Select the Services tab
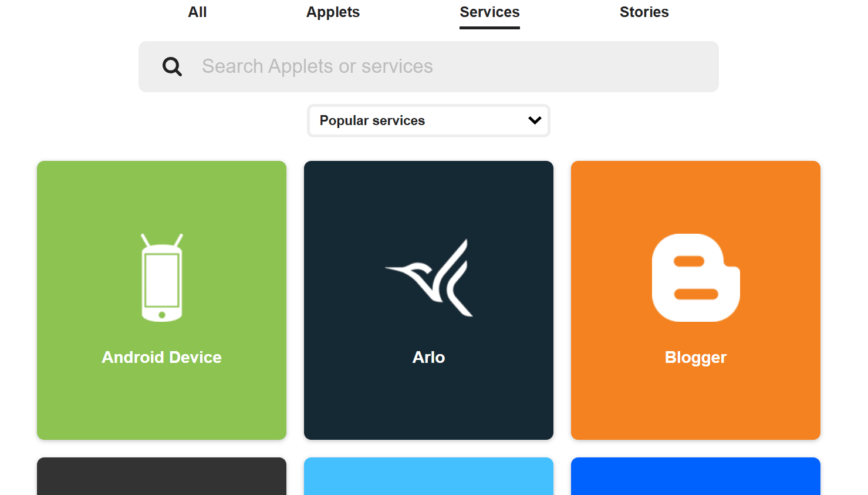Image resolution: width=868 pixels, height=495 pixels. click(x=489, y=12)
